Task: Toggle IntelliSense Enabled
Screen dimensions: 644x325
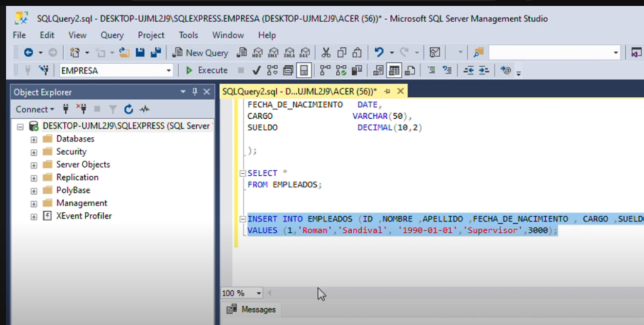Action: click(x=304, y=70)
